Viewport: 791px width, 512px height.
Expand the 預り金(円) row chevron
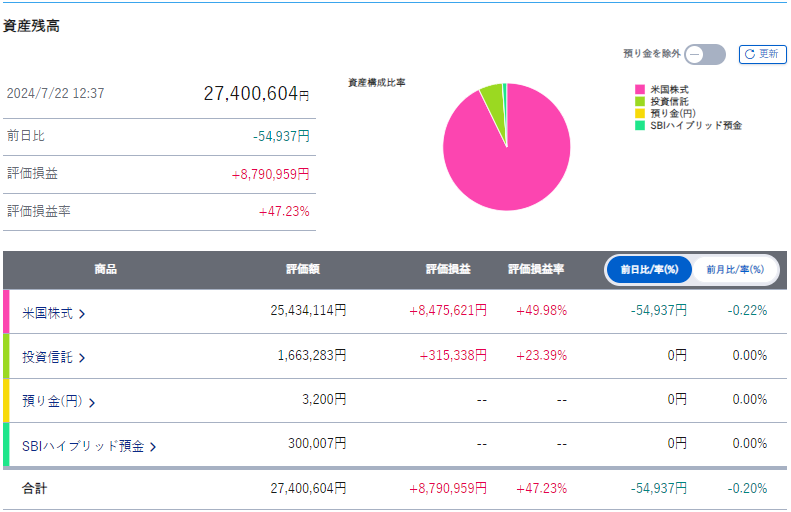[92, 403]
